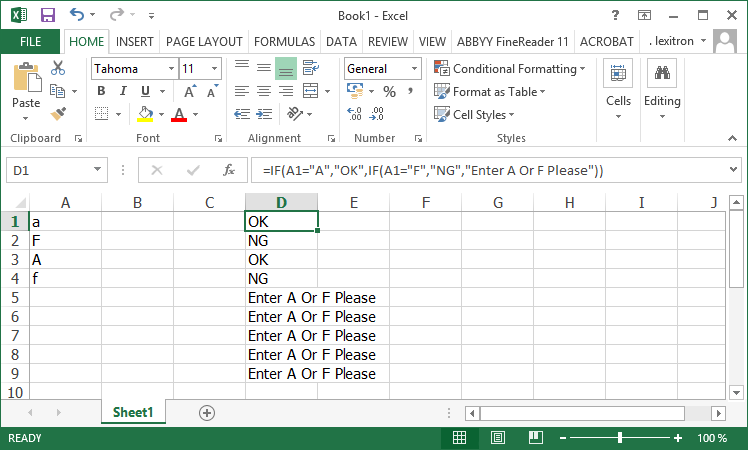This screenshot has height=450, width=748.
Task: Apply the yellow Fill Color bucket
Action: 145,114
